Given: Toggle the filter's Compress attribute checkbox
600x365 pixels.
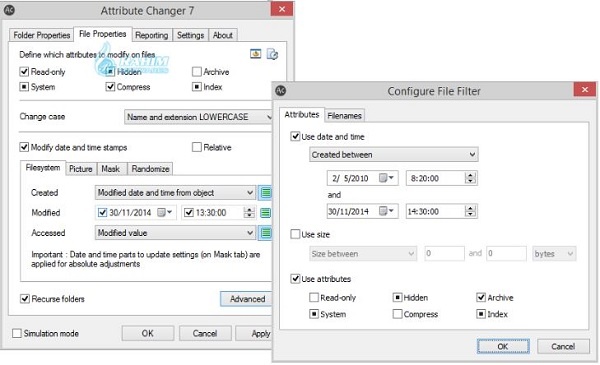Looking at the screenshot, I should (x=398, y=314).
